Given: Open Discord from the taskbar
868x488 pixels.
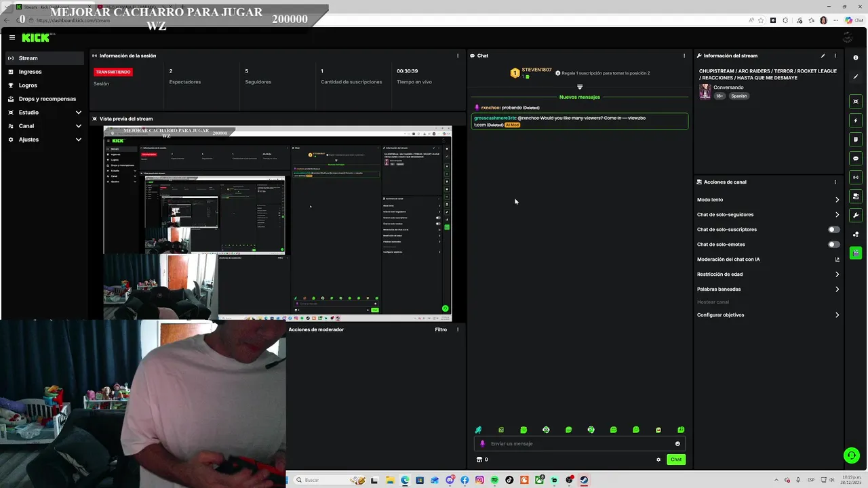Looking at the screenshot, I should point(450,480).
